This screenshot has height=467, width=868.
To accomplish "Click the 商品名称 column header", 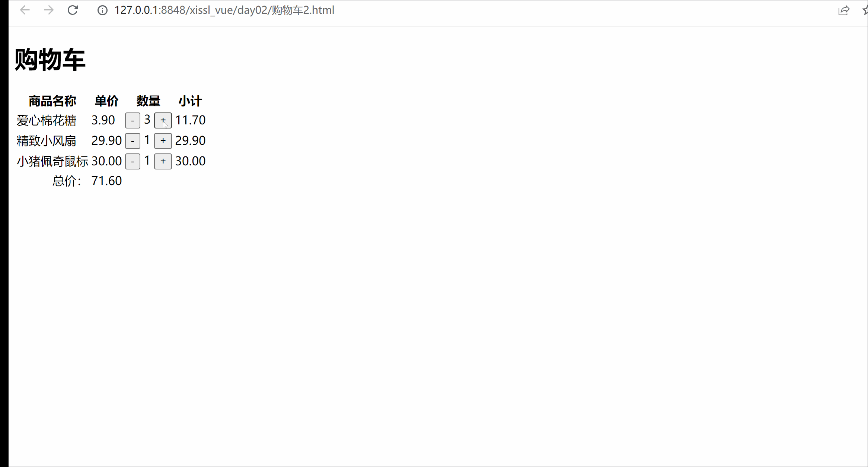I will (x=52, y=101).
